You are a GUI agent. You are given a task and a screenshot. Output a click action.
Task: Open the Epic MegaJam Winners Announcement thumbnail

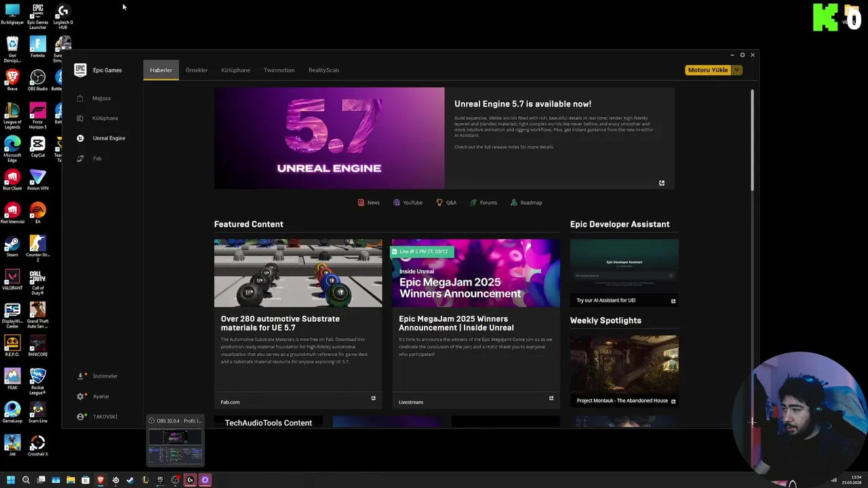point(476,273)
